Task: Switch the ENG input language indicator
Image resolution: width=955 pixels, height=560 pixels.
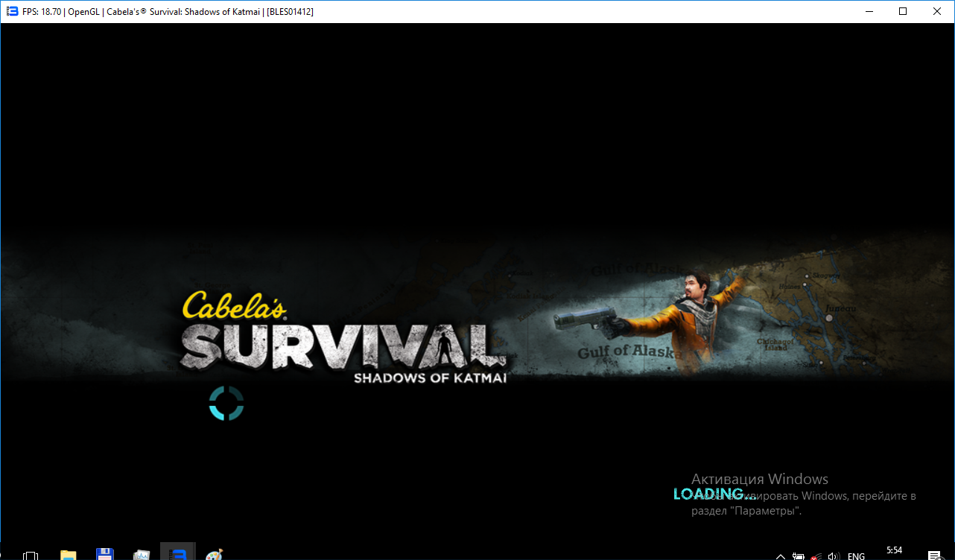Action: tap(856, 556)
